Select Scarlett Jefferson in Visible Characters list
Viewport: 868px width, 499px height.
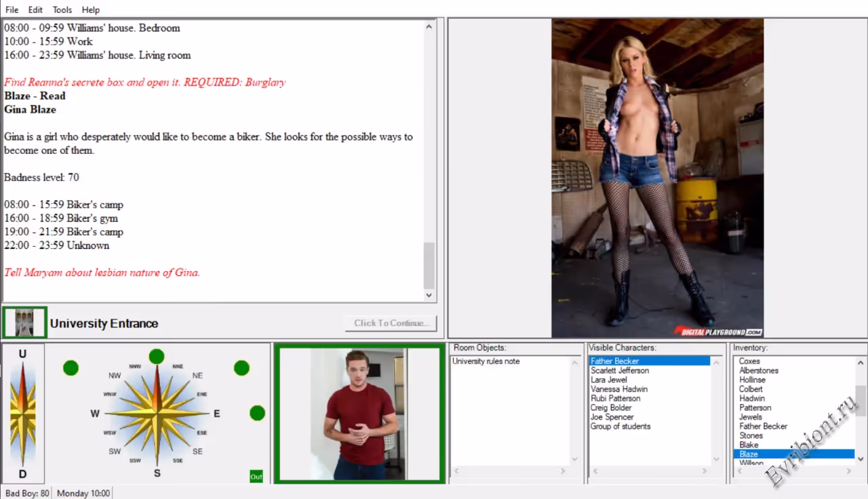tap(620, 371)
